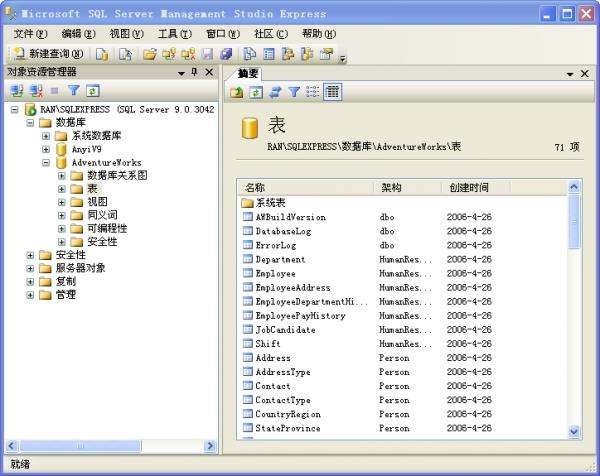600x476 pixels.
Task: Expand the AnyiV9 database node
Action: (46, 150)
